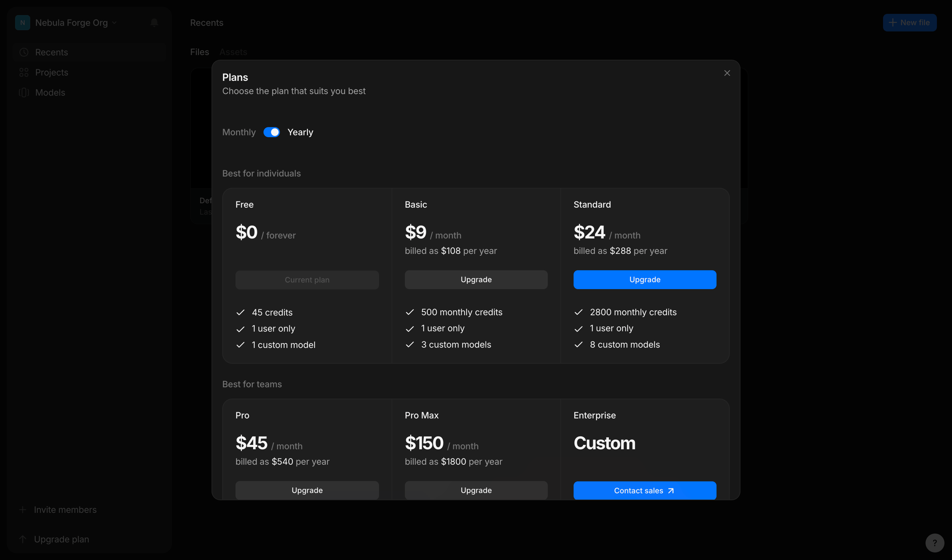Click the 'Best for teams' heading

[x=252, y=384]
